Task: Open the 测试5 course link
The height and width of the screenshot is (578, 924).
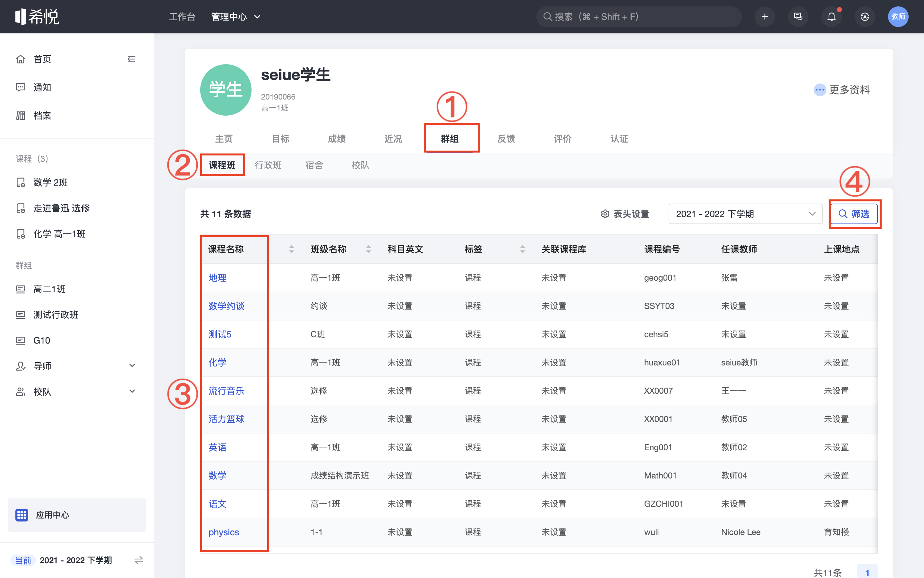Action: pyautogui.click(x=220, y=335)
